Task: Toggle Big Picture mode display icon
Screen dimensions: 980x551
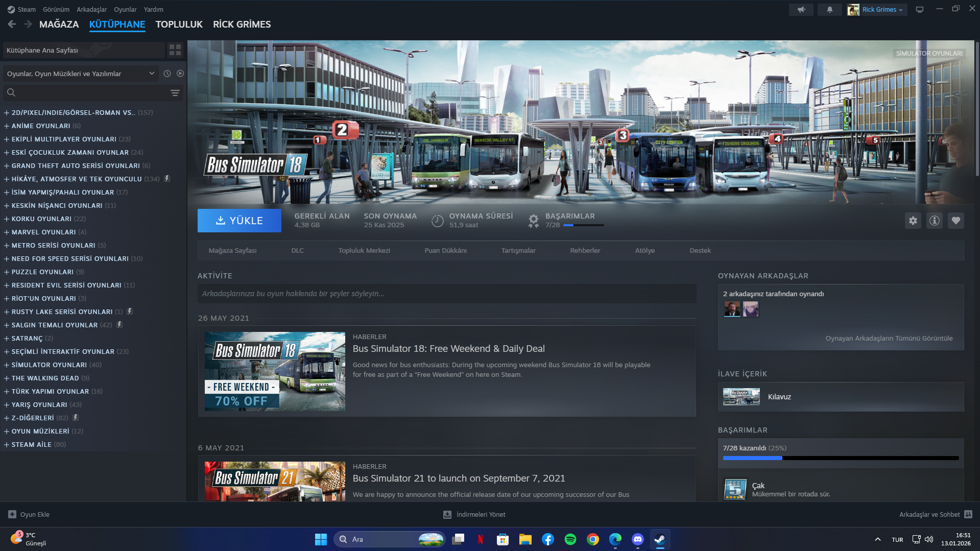Action: point(919,10)
